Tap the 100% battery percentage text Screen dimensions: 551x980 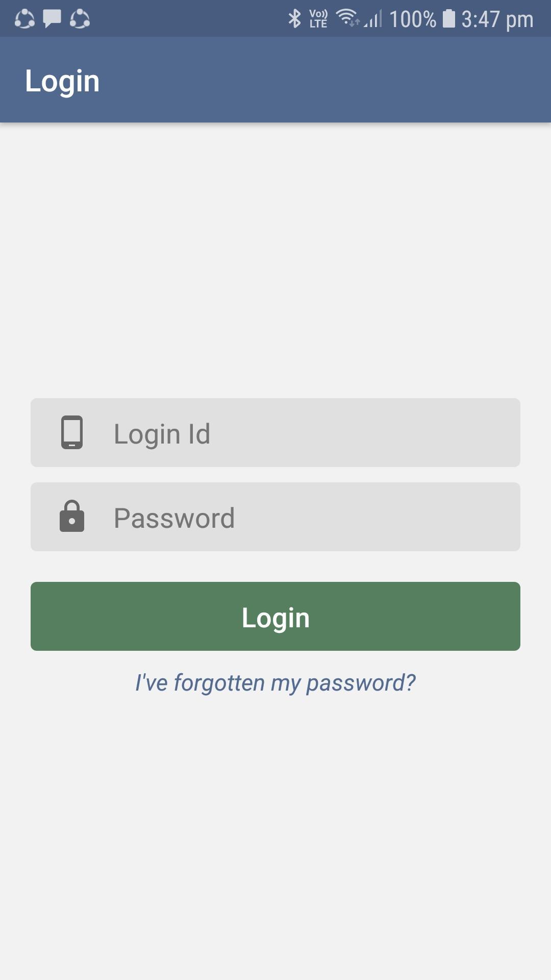coord(413,19)
